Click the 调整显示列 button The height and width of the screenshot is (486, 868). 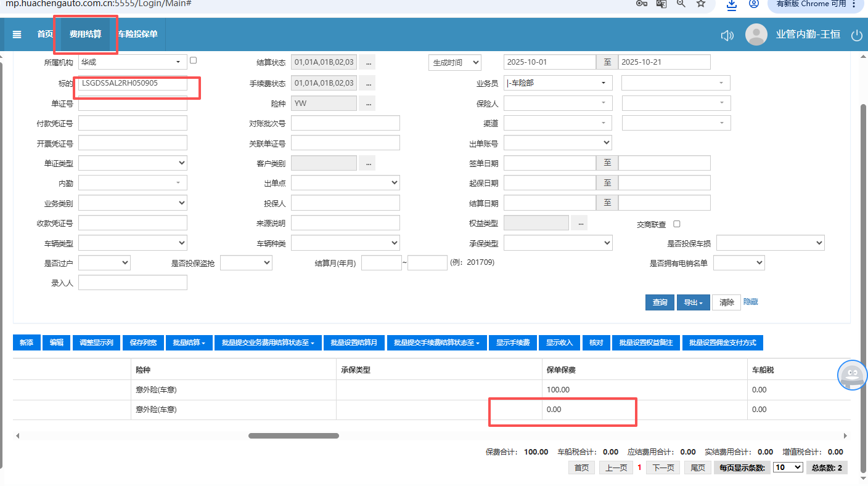pyautogui.click(x=96, y=342)
